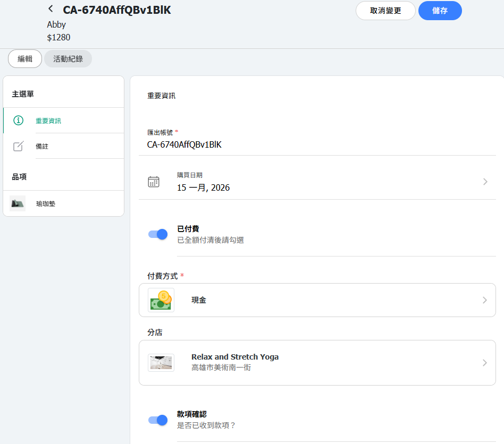
Task: Click the back arrow beside the order number
Action: pos(51,9)
